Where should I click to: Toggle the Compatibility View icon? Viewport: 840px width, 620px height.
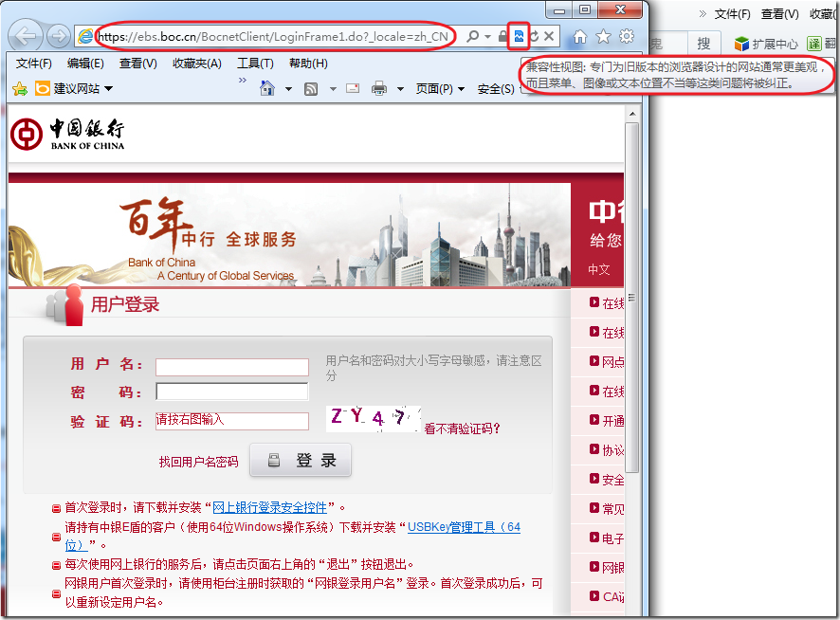(x=519, y=36)
